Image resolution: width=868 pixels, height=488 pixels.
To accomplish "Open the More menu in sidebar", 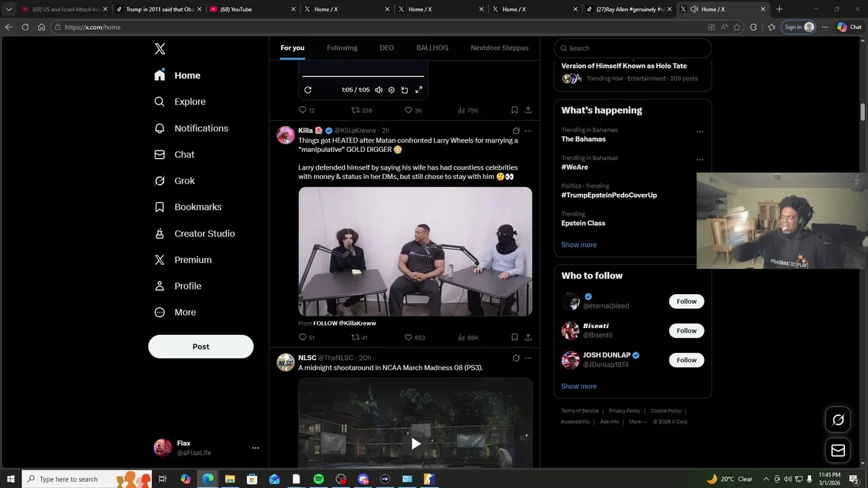I will pyautogui.click(x=175, y=312).
